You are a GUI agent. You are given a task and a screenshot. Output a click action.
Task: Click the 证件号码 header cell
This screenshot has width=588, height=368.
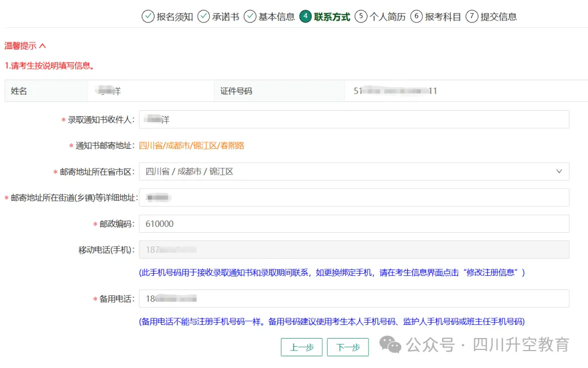point(279,91)
